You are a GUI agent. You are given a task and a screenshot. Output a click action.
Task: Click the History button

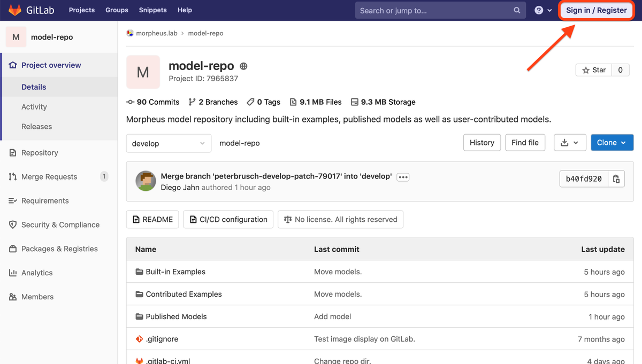coord(481,143)
